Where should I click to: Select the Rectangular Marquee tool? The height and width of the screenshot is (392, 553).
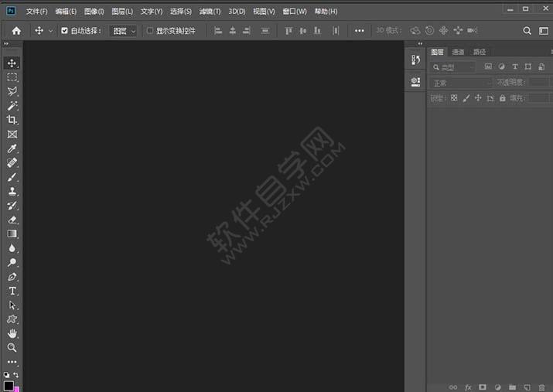pos(12,77)
